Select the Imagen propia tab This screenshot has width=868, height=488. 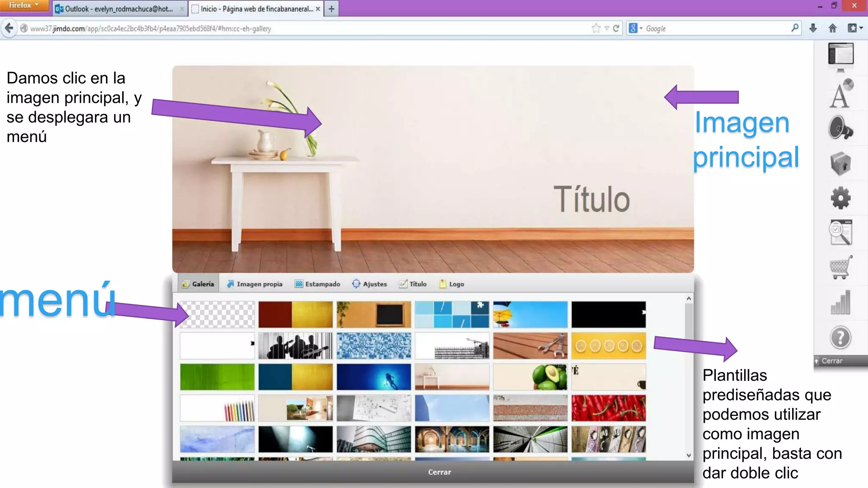tap(255, 284)
